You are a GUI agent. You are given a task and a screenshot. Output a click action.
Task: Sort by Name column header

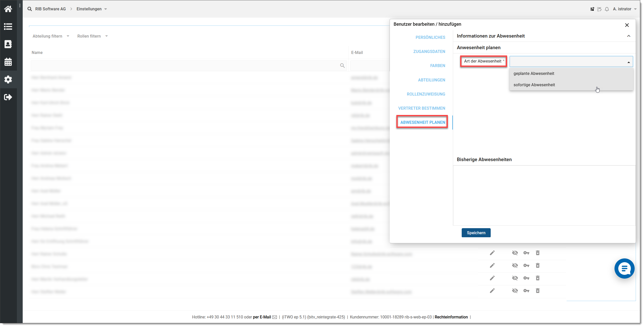37,52
